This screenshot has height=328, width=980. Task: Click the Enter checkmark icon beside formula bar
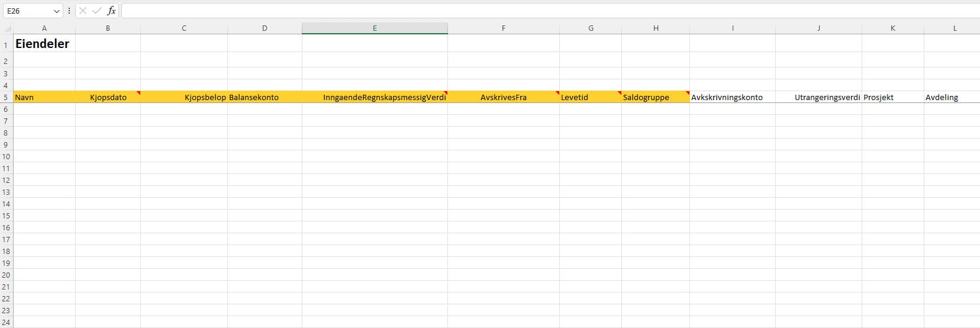pos(96,11)
